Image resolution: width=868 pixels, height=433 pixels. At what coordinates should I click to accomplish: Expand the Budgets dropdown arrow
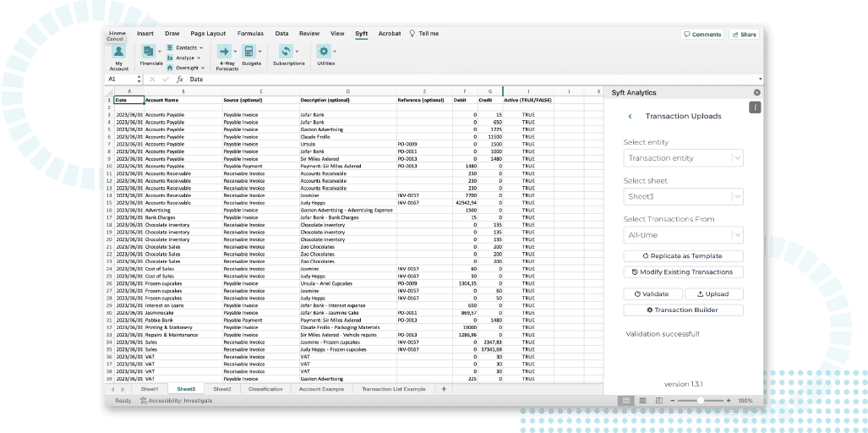[x=259, y=52]
